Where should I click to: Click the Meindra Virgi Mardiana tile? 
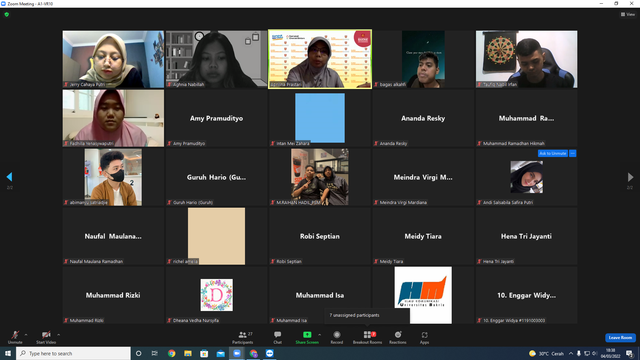point(423,177)
